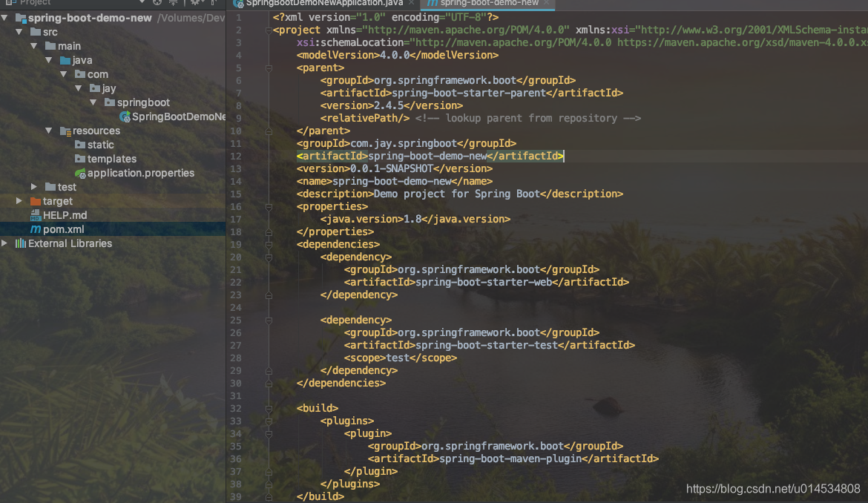Collapse the resources folder arrow
Image resolution: width=868 pixels, height=503 pixels.
coord(49,131)
